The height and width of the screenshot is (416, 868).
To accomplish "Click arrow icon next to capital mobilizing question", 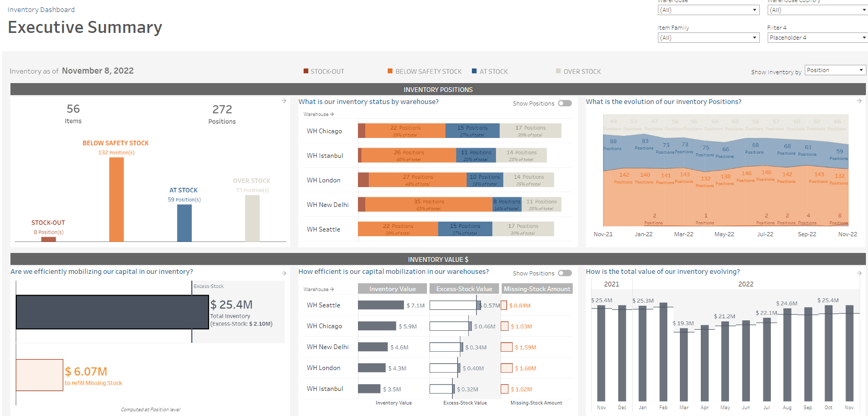I will click(x=284, y=273).
